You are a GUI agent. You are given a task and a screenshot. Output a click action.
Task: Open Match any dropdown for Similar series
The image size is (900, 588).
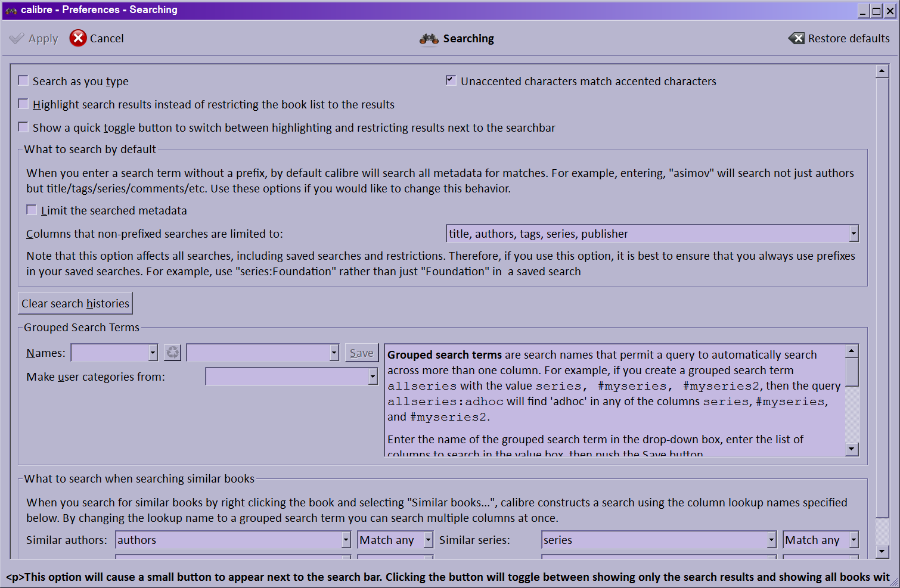point(854,540)
